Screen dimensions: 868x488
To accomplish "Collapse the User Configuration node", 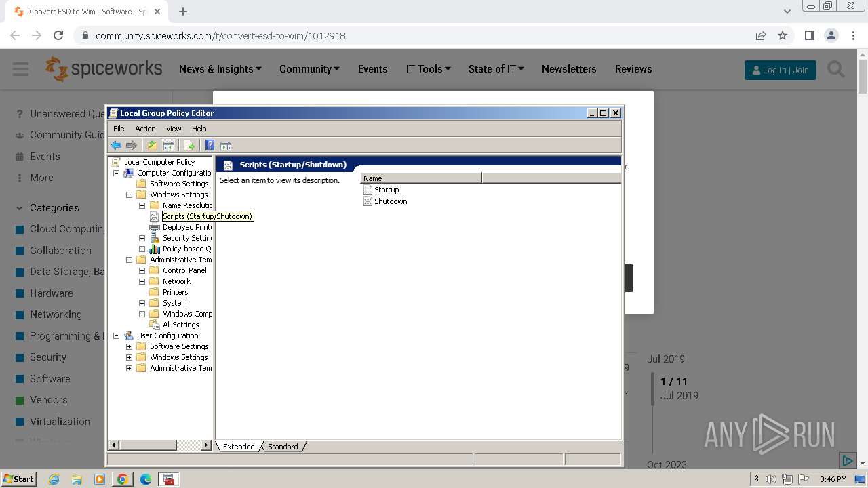I will (x=116, y=335).
